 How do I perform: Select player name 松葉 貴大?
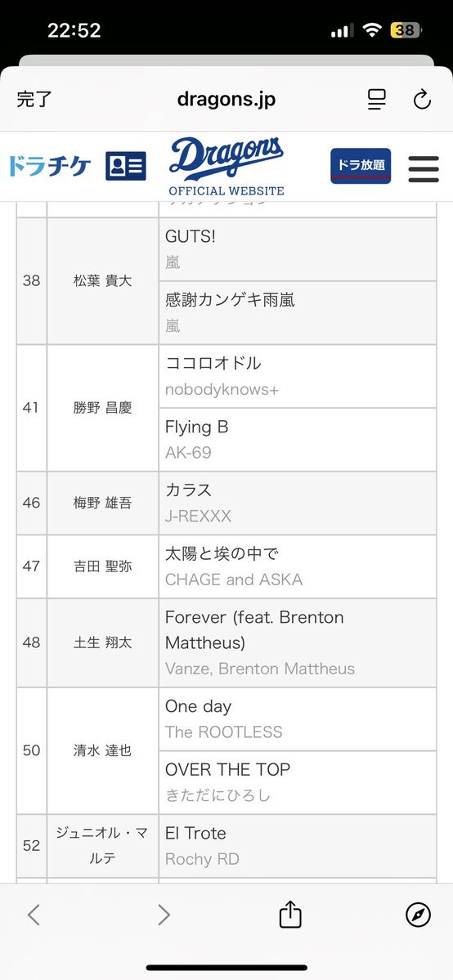102,280
